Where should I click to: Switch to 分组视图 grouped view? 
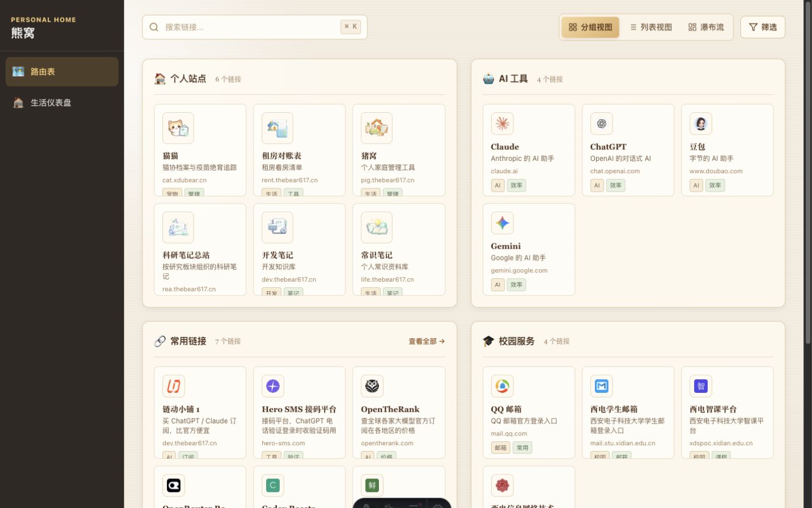(x=590, y=27)
